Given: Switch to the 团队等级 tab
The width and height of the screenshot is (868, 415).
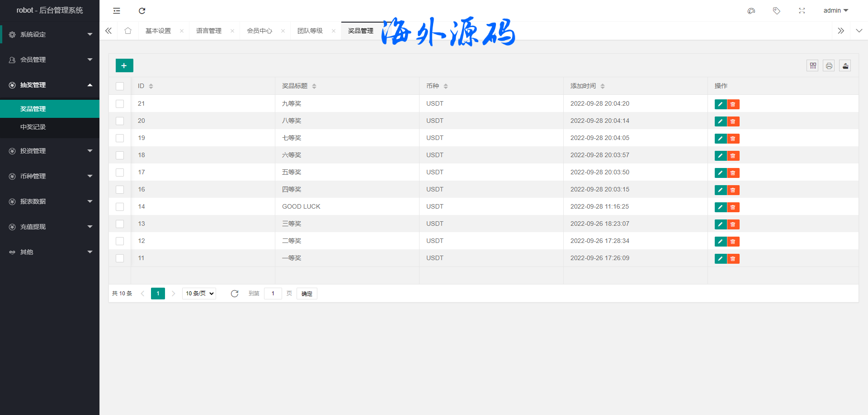Looking at the screenshot, I should pos(310,31).
